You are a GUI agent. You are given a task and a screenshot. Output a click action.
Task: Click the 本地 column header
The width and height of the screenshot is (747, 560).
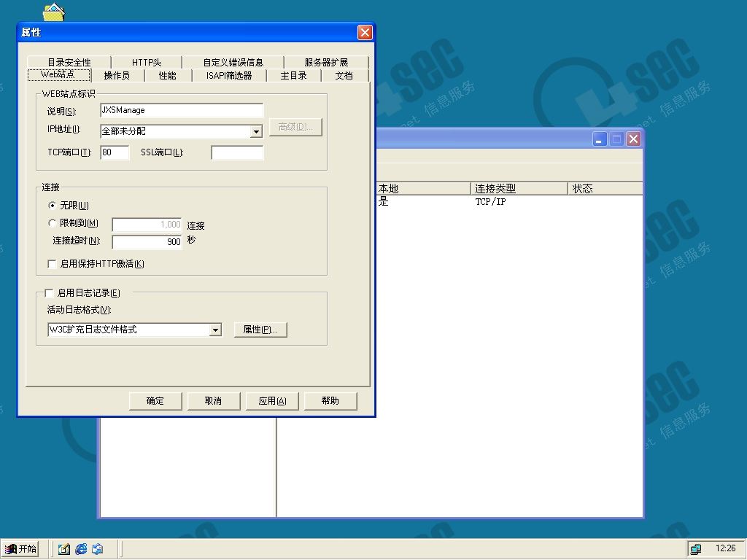point(423,189)
